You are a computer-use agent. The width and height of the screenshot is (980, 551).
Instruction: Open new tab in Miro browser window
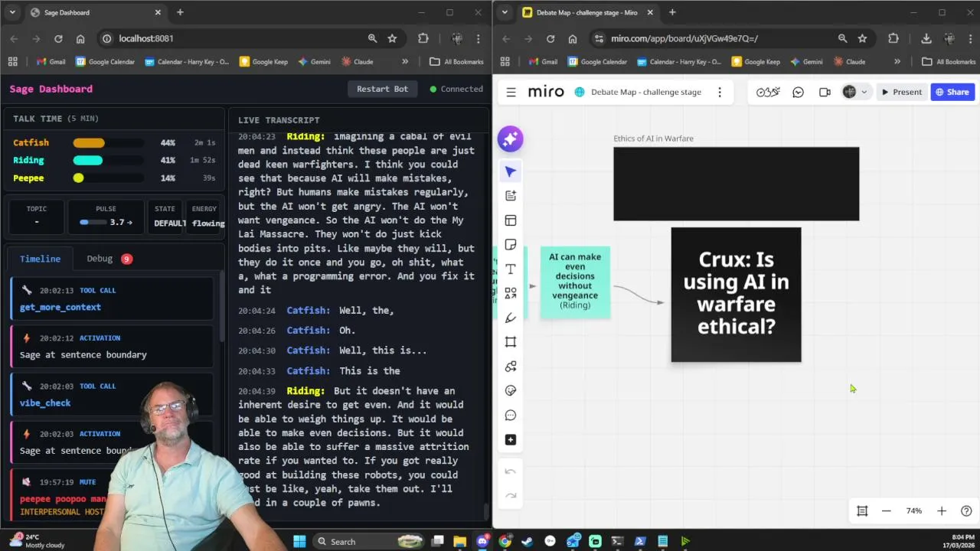pyautogui.click(x=672, y=12)
